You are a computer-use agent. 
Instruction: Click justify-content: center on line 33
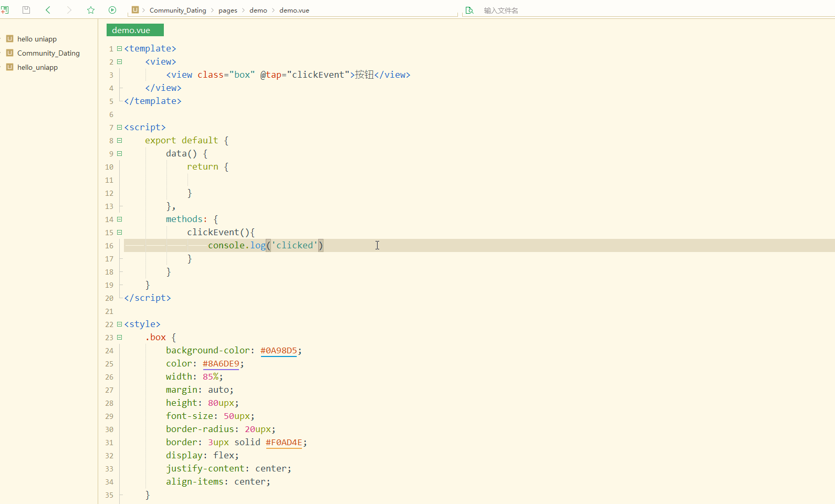228,468
